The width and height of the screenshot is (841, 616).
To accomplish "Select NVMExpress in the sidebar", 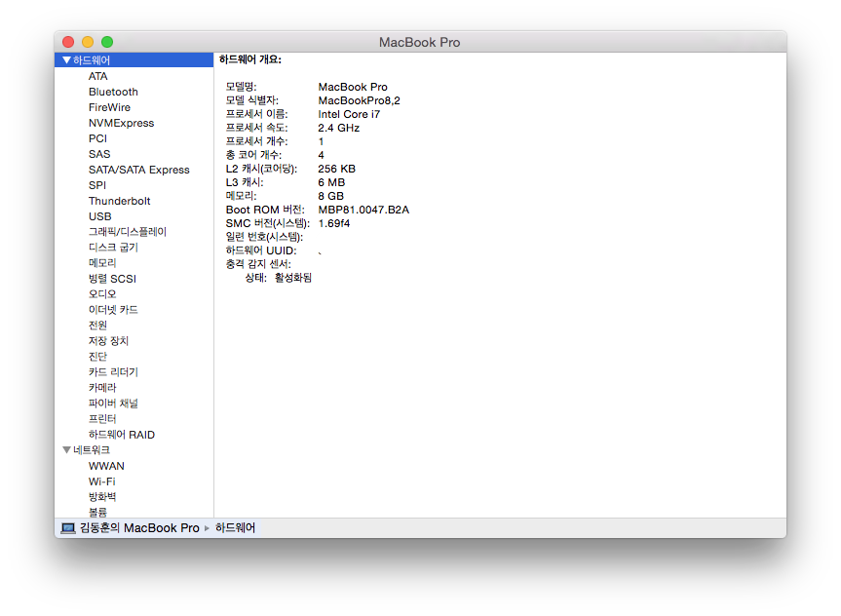I will 121,123.
